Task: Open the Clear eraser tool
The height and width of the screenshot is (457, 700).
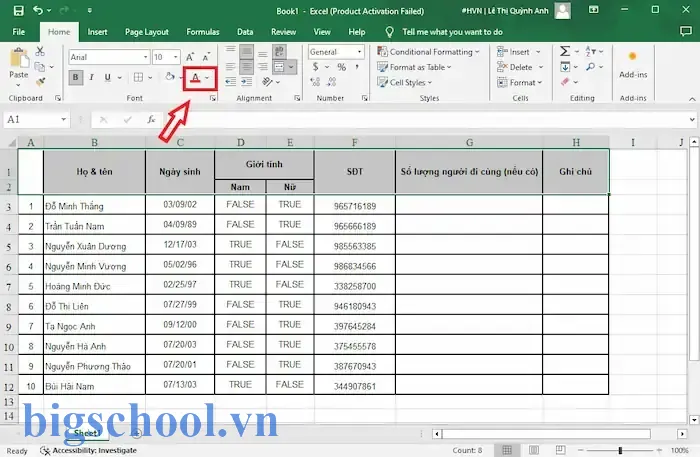Action: [565, 82]
